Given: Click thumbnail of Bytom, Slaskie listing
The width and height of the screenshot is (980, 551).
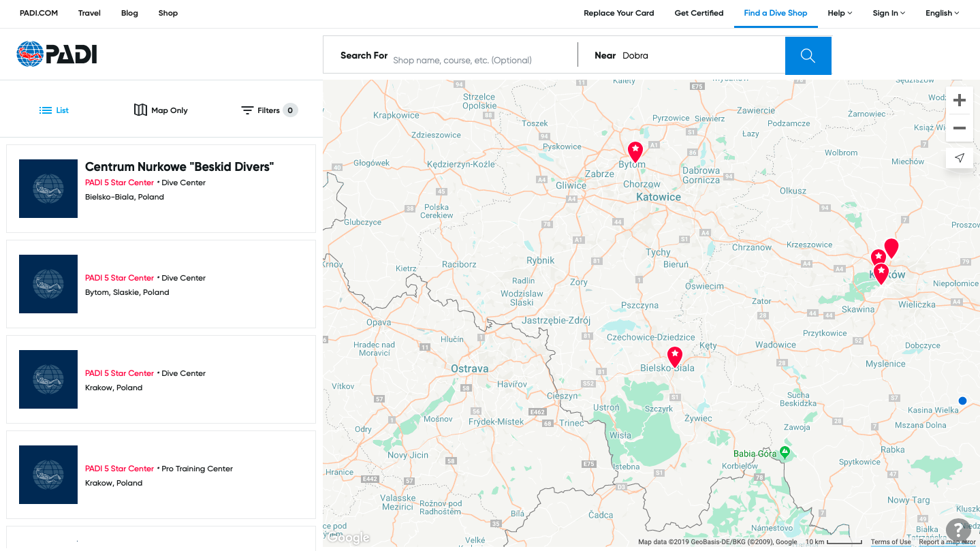Looking at the screenshot, I should (48, 284).
